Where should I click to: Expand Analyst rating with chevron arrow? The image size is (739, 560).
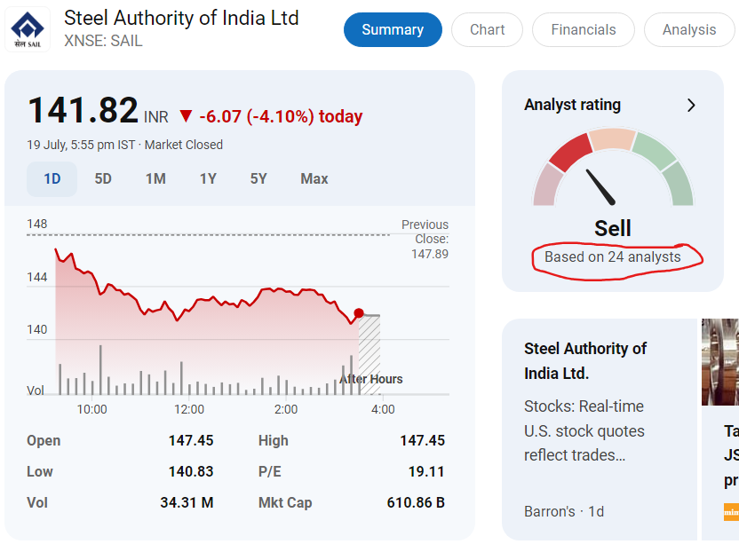(x=691, y=106)
